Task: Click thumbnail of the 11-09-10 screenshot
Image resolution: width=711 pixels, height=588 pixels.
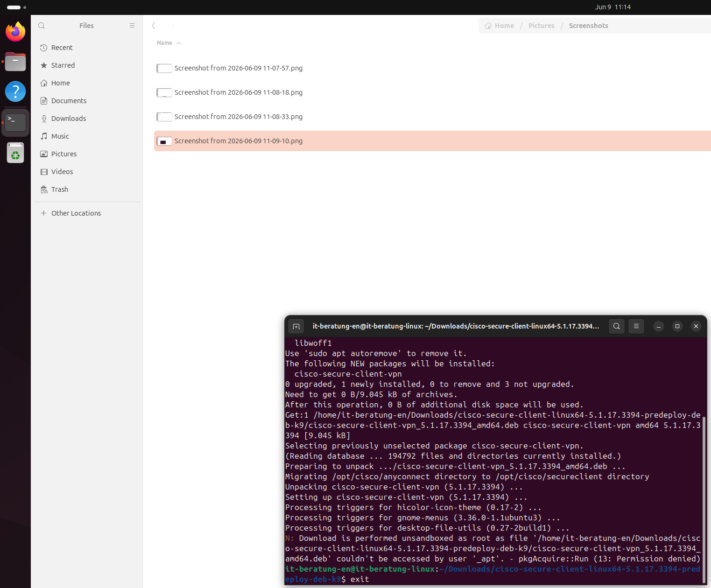Action: click(164, 141)
